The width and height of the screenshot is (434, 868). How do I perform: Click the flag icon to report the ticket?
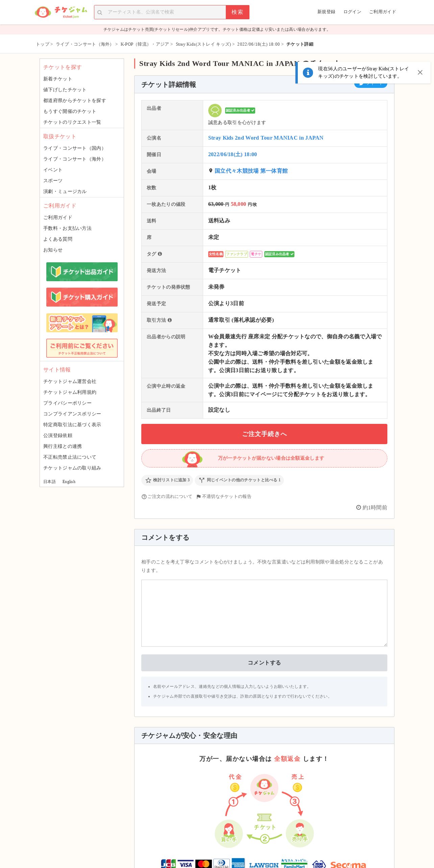(199, 497)
